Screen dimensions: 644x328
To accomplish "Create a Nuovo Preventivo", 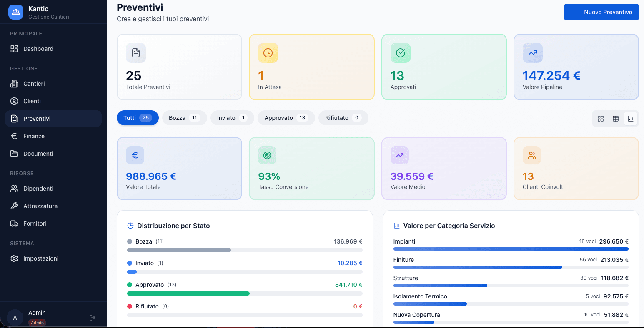I will 601,12.
